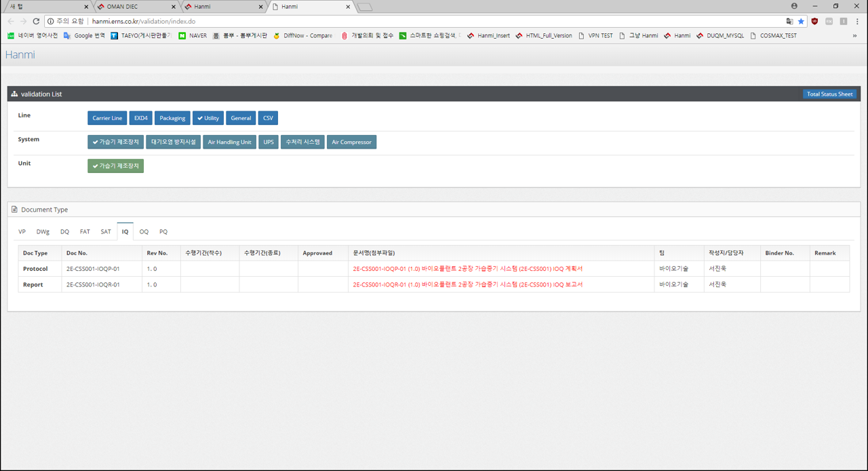
Task: Open the Hanmi_Insert bookmark
Action: 488,35
